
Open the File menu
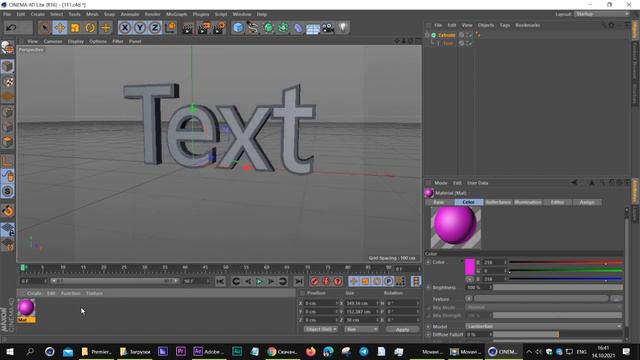click(x=7, y=14)
